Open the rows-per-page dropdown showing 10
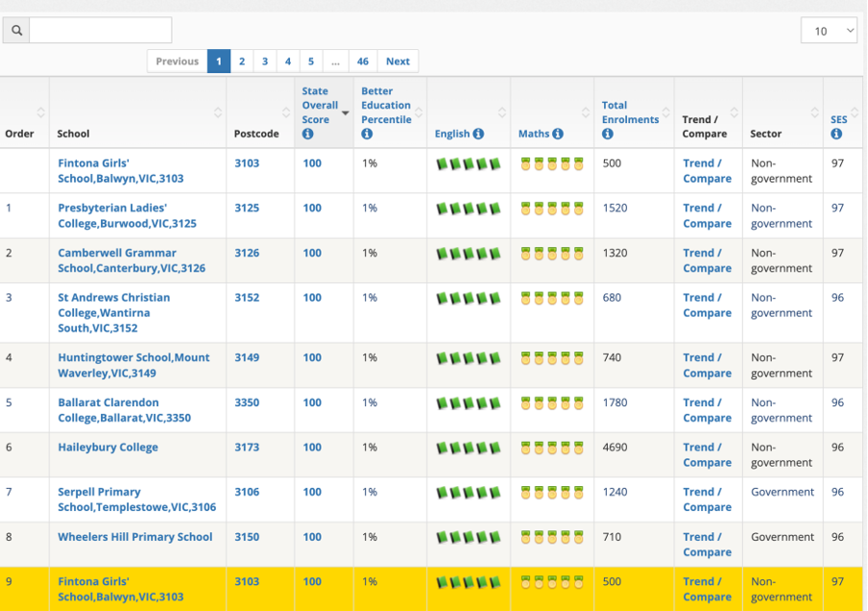 pyautogui.click(x=829, y=31)
